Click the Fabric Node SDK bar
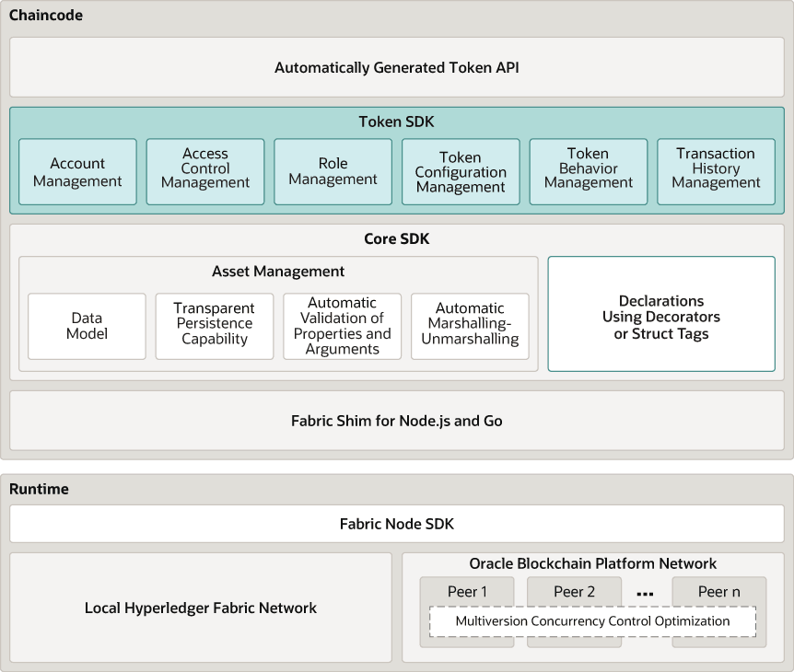 pyautogui.click(x=396, y=524)
